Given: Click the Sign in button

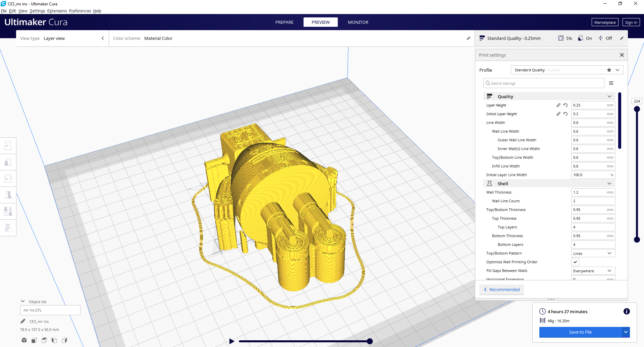Looking at the screenshot, I should pos(631,22).
